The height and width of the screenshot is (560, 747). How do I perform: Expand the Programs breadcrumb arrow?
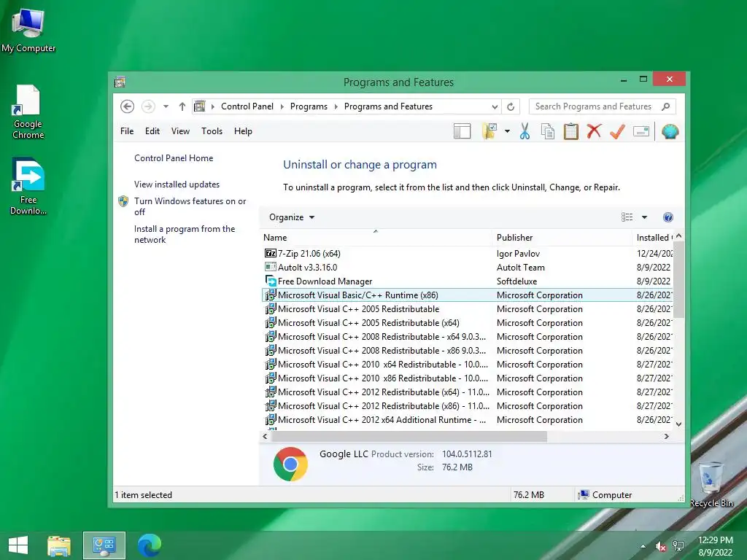pyautogui.click(x=336, y=106)
